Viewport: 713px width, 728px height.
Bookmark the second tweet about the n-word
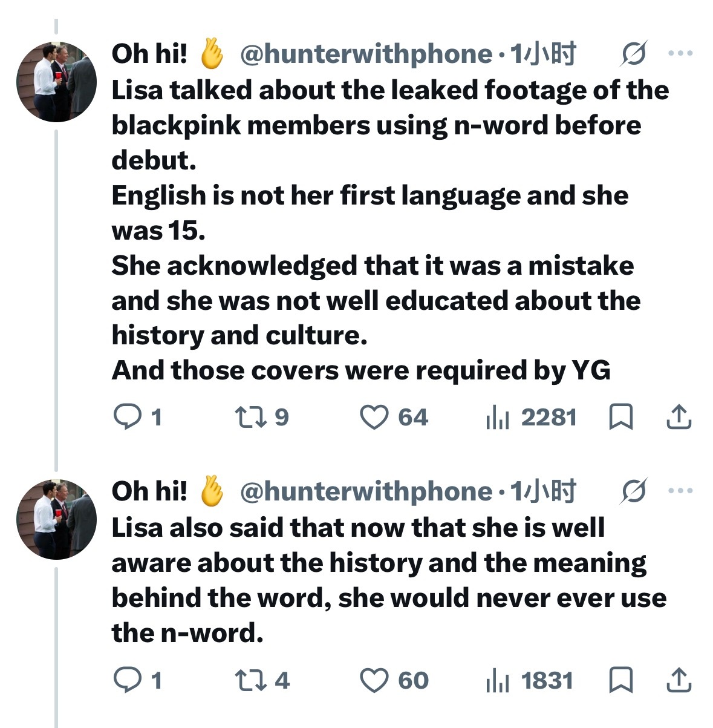620,680
